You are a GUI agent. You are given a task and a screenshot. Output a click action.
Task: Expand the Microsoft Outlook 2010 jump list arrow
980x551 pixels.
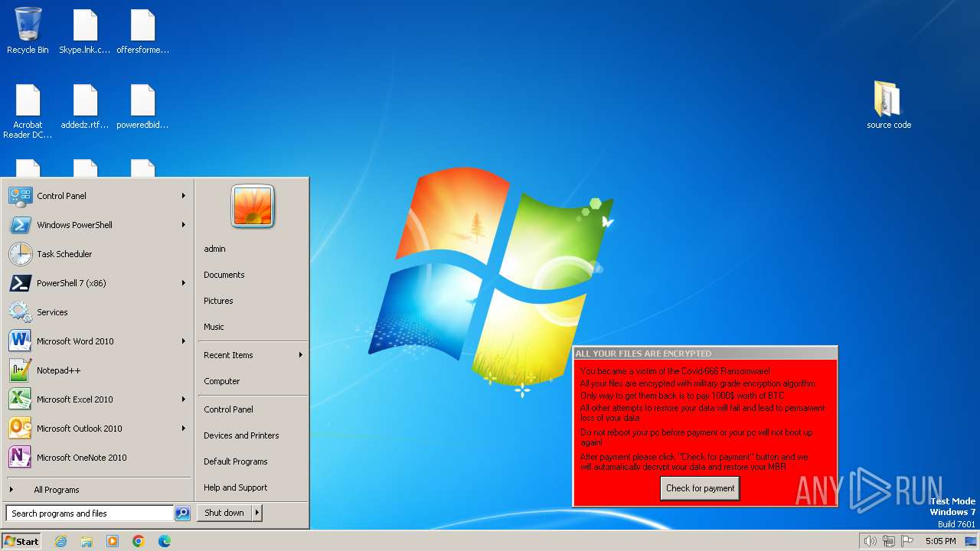pyautogui.click(x=184, y=429)
